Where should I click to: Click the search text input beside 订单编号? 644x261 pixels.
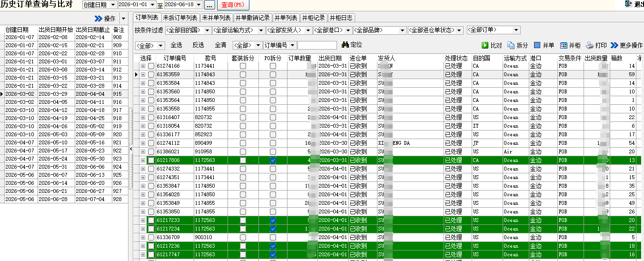(x=317, y=45)
